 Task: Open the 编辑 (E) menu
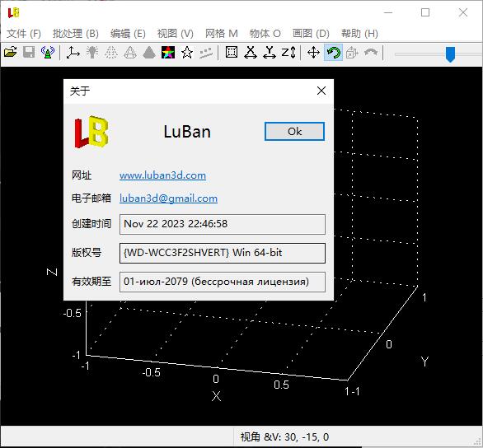click(x=128, y=33)
